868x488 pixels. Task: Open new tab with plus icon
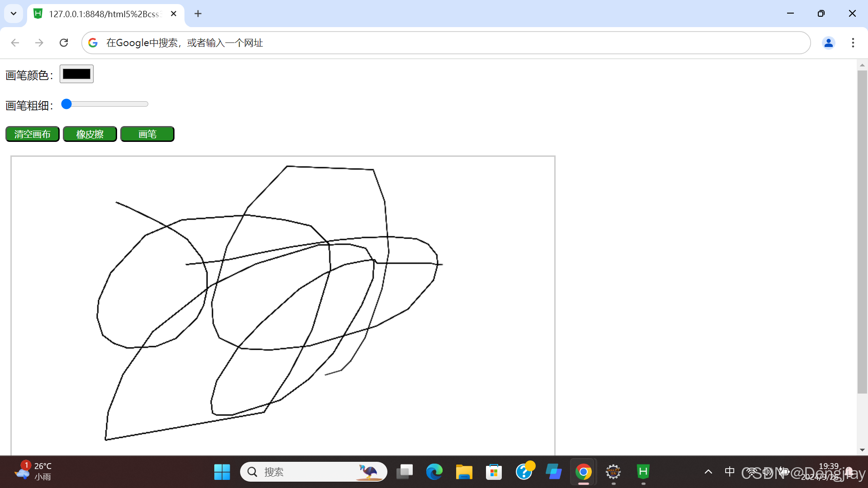(198, 14)
